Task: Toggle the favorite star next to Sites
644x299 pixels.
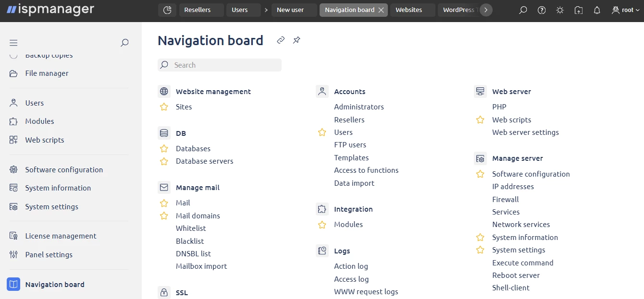Action: (x=163, y=107)
